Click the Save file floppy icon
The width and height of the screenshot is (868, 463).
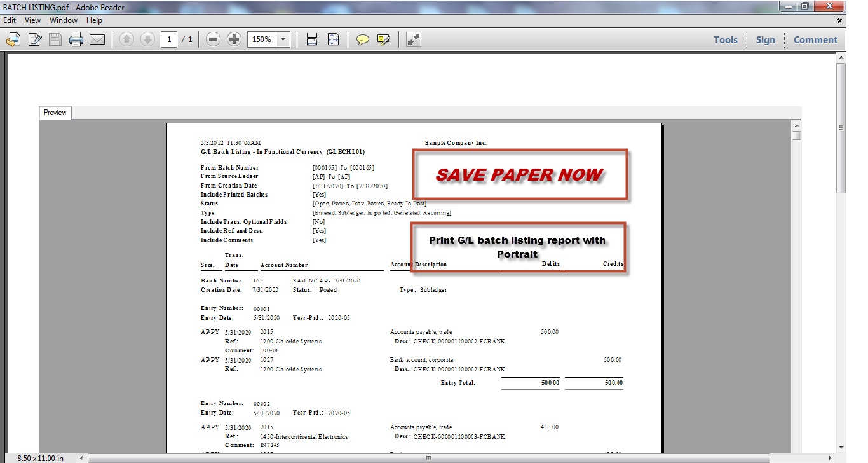click(x=55, y=39)
